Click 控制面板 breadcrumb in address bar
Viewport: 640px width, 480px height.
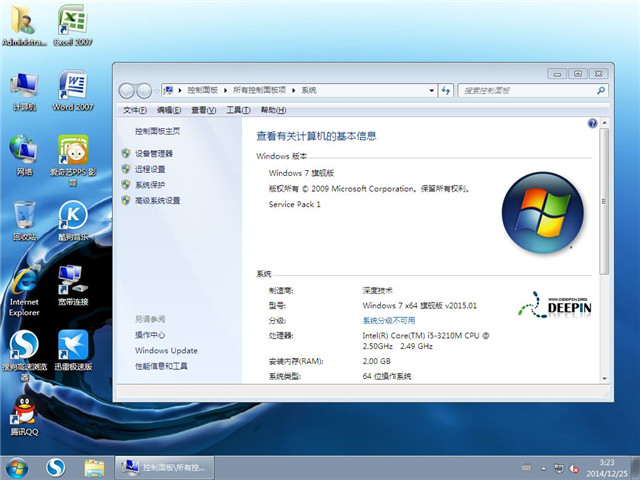202,90
